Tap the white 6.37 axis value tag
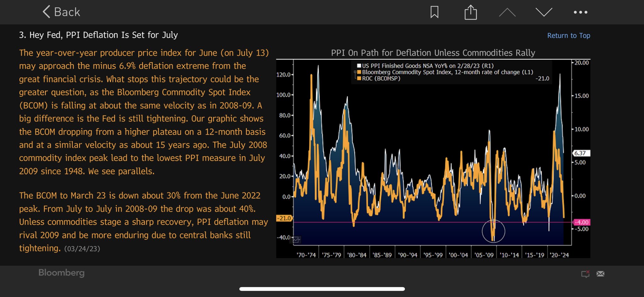Screen dimensions: 644x297 pos(581,153)
